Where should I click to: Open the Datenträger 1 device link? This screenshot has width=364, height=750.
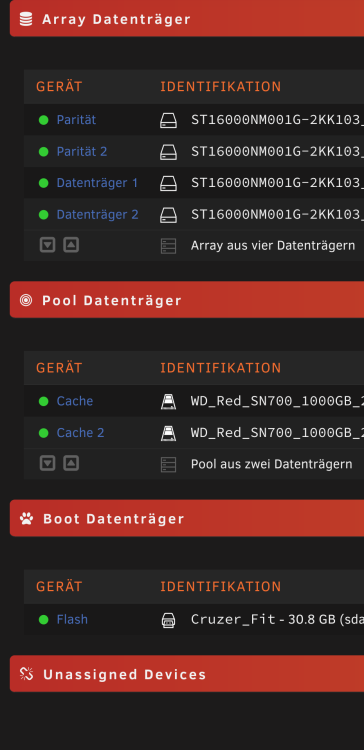[x=97, y=183]
